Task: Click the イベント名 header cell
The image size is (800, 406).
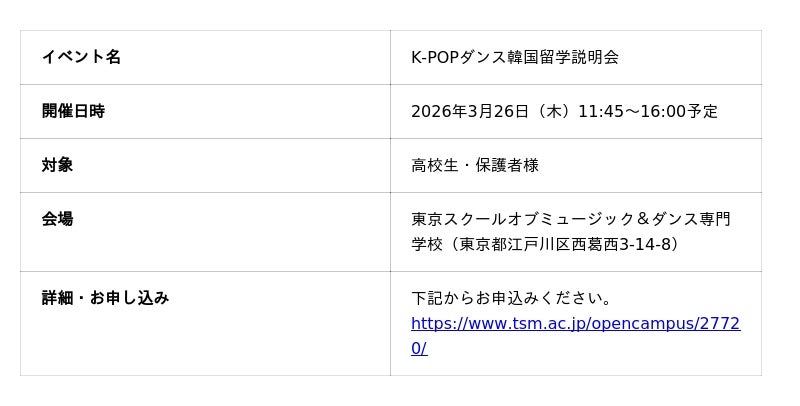Action: click(81, 57)
